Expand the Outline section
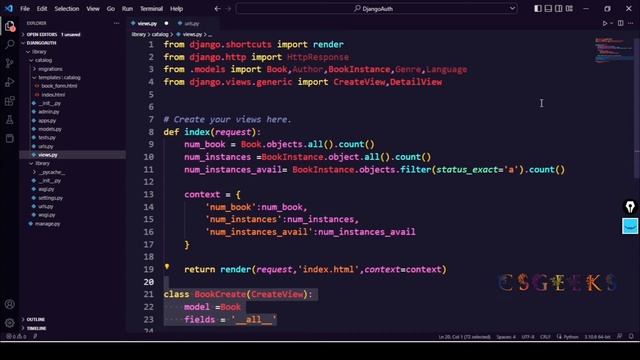 (36, 319)
